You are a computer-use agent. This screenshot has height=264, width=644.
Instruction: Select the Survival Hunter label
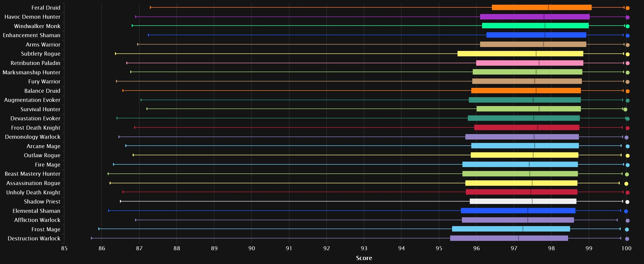40,109
